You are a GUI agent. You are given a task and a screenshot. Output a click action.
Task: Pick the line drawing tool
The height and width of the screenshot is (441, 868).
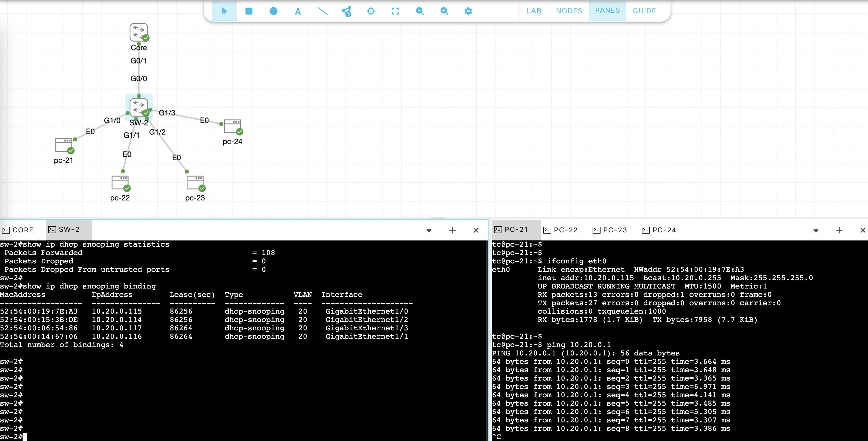tap(322, 11)
